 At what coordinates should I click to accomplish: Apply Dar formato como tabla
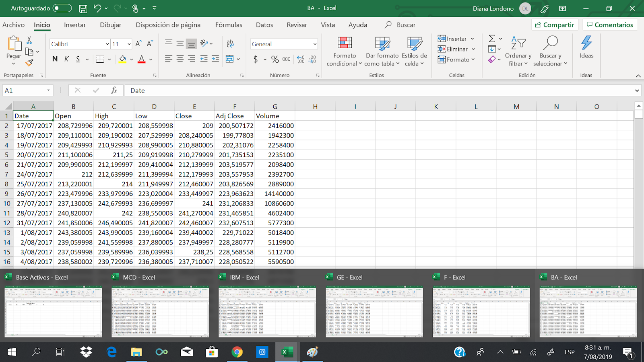tap(382, 50)
